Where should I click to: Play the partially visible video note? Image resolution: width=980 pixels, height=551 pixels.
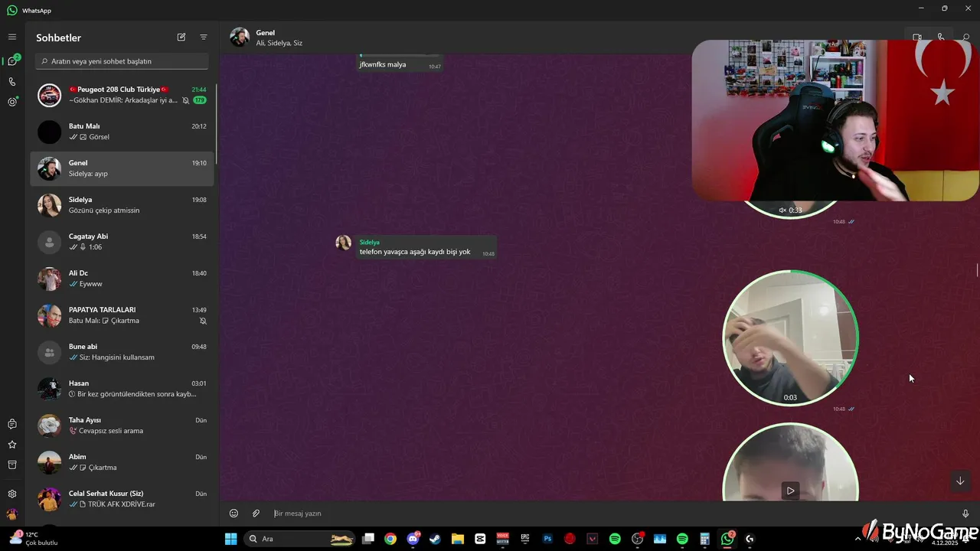(x=791, y=491)
